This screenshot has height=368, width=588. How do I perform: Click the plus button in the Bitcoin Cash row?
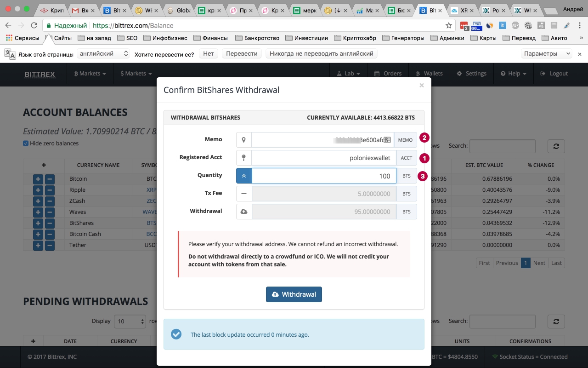click(38, 234)
